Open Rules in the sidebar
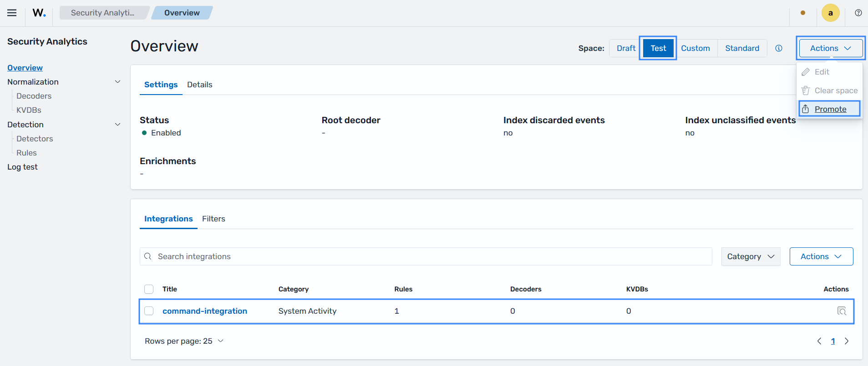 coord(26,153)
